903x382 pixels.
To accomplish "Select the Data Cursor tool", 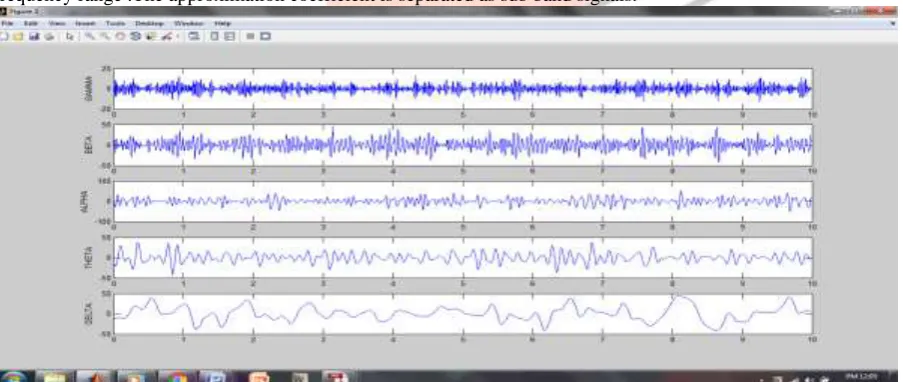I will [x=151, y=36].
